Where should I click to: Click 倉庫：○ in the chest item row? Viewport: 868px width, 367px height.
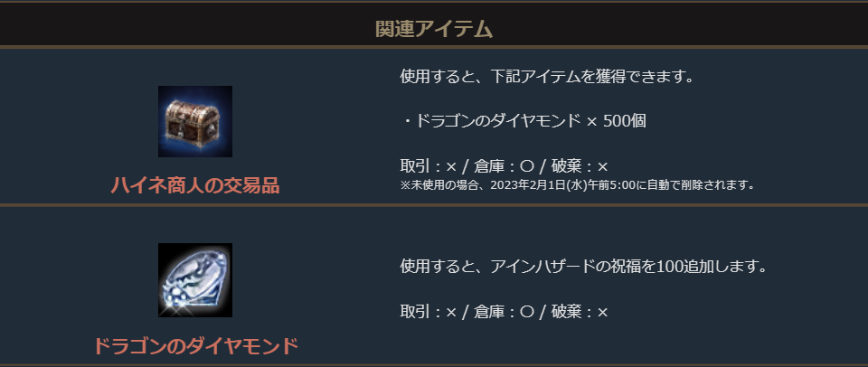point(505,166)
